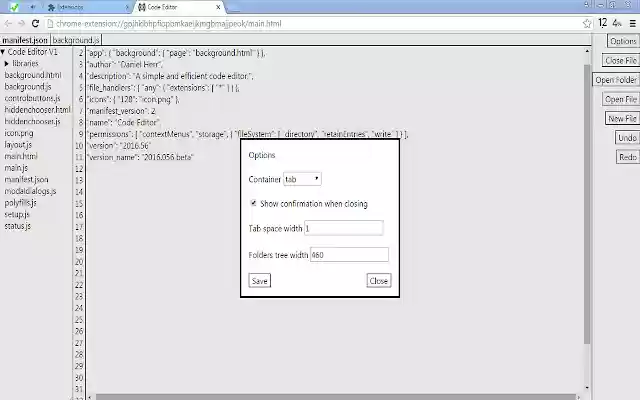Click the "version_name" line in editor
Screen dimensions: 640x400
click(140, 157)
